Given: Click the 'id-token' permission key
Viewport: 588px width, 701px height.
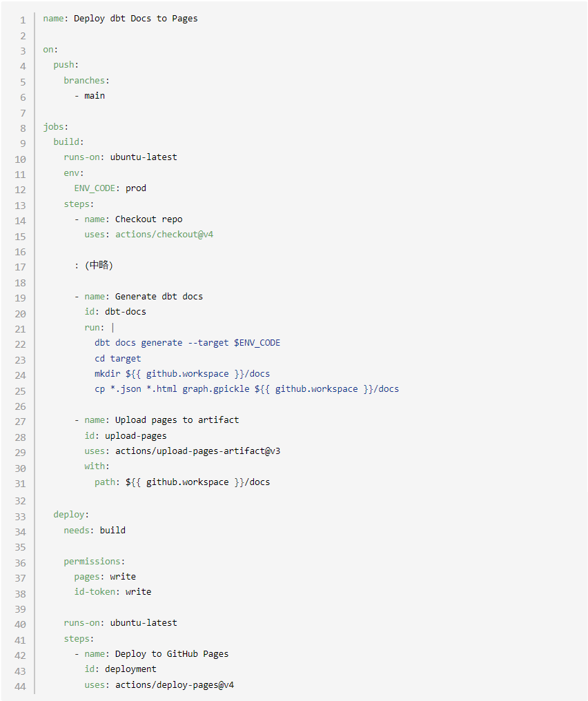Looking at the screenshot, I should coord(97,592).
